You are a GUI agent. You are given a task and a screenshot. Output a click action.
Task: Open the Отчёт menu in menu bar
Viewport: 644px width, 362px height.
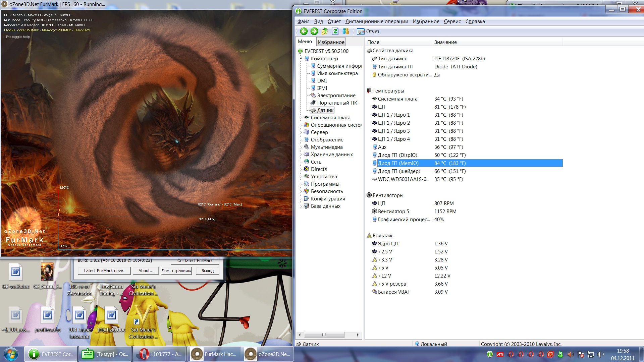[x=334, y=21]
